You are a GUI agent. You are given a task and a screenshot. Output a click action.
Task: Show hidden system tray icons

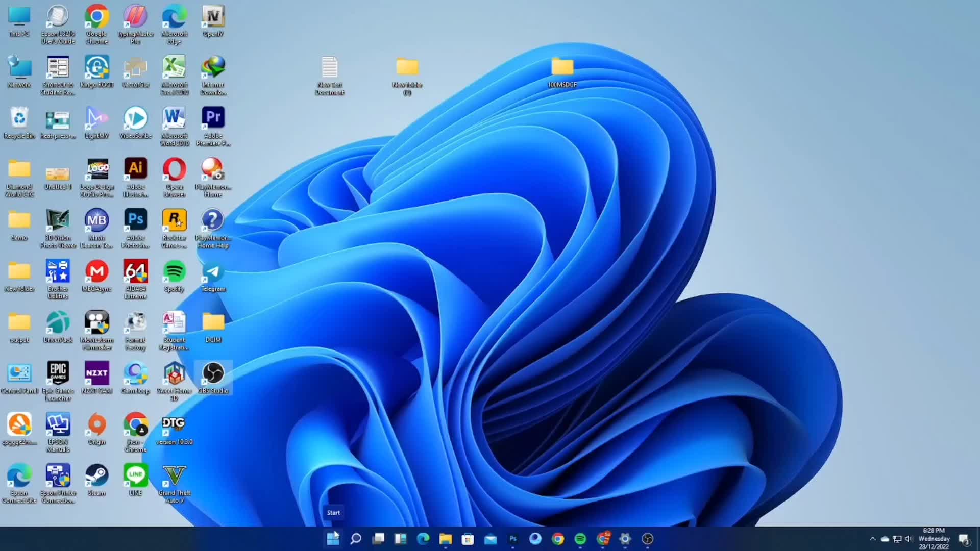872,539
